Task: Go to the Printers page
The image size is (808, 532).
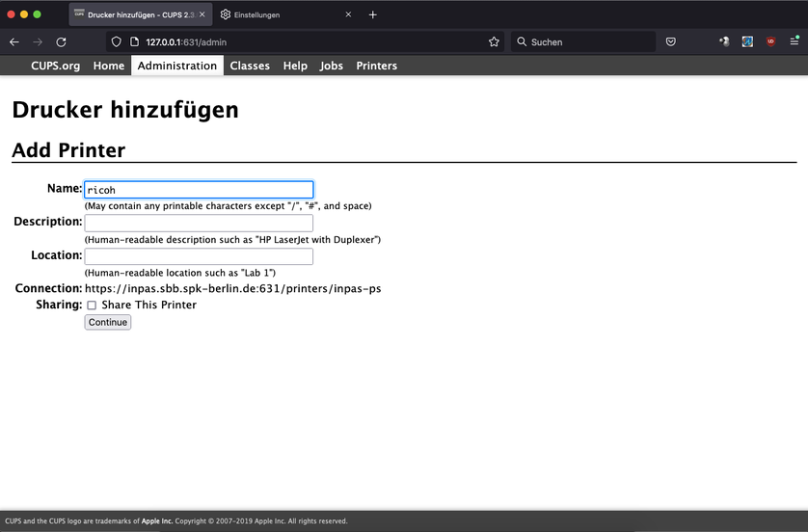Action: tap(376, 66)
